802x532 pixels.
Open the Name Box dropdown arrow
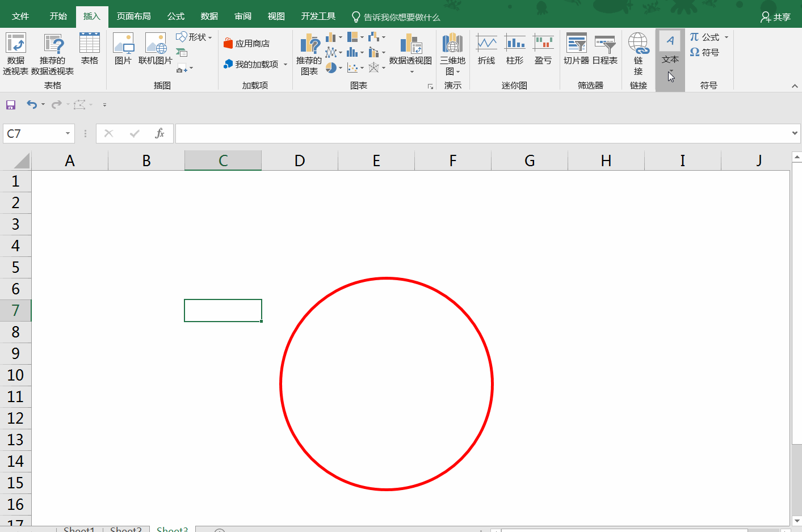click(68, 134)
